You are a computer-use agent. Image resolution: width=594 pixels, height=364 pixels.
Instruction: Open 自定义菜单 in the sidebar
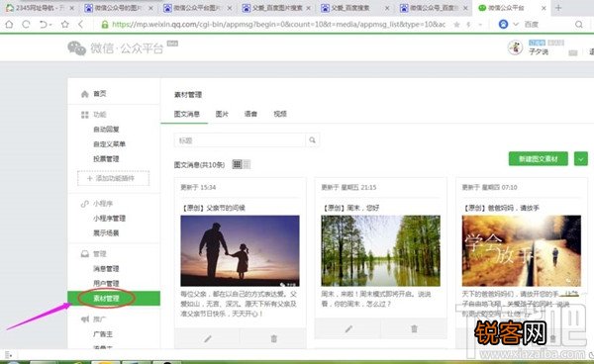pyautogui.click(x=109, y=144)
